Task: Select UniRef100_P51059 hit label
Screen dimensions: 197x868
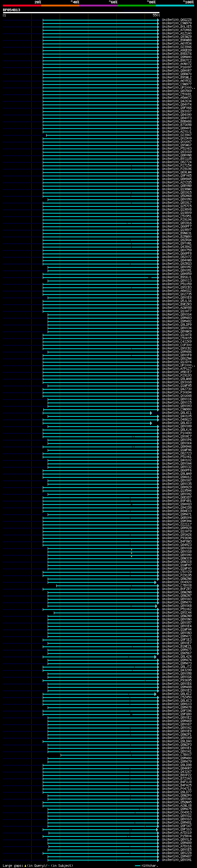Action: 177,284
